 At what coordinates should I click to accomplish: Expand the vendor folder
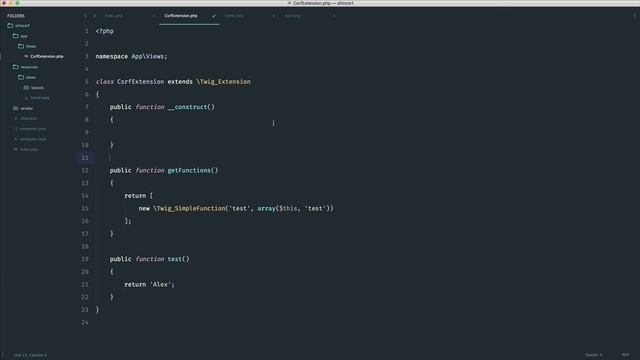(x=27, y=108)
